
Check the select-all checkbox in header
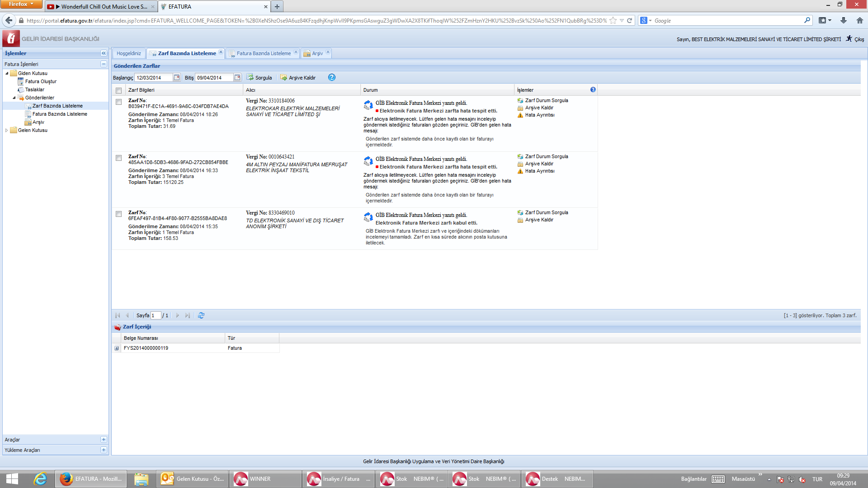click(x=118, y=90)
